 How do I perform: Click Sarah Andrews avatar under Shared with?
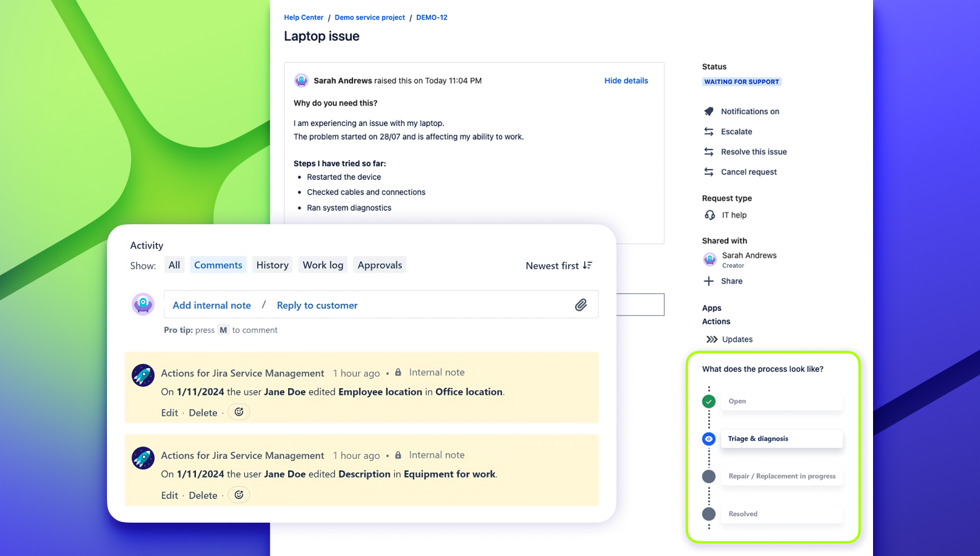click(x=710, y=259)
